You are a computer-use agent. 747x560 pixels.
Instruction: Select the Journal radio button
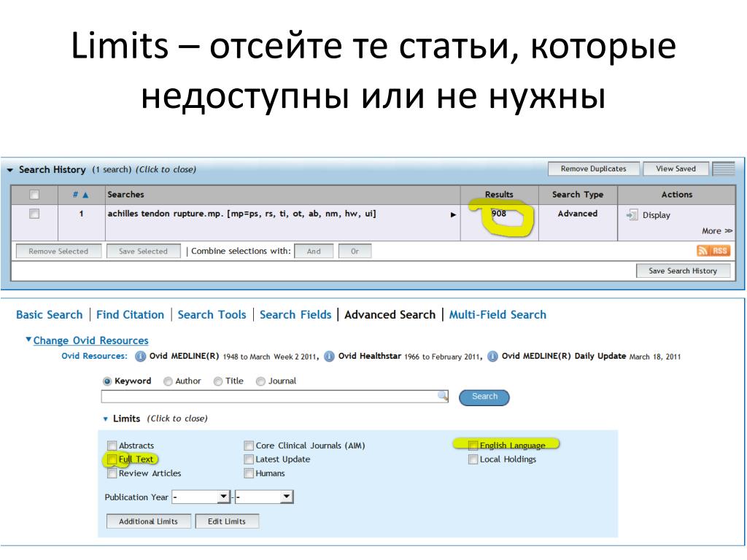pyautogui.click(x=260, y=381)
